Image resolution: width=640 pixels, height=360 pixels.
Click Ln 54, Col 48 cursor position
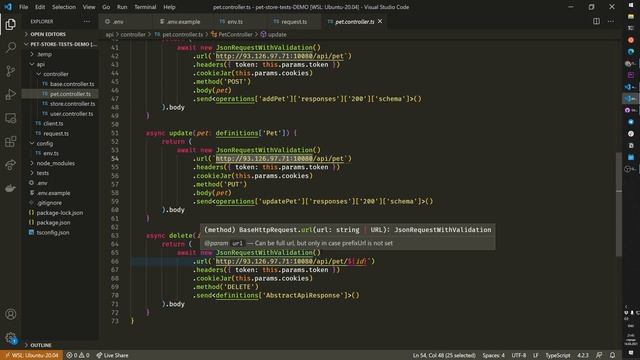click(444, 355)
